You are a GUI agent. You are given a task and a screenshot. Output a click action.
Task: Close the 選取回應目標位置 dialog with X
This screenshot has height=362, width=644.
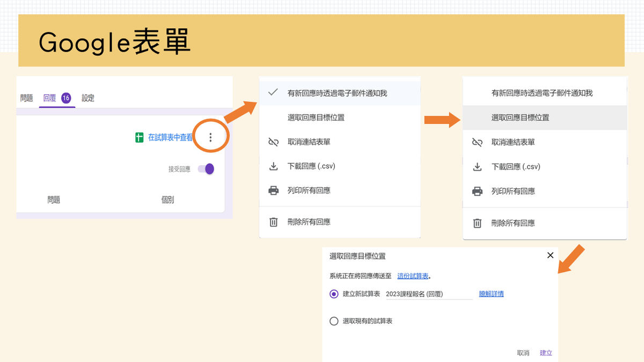[550, 255]
